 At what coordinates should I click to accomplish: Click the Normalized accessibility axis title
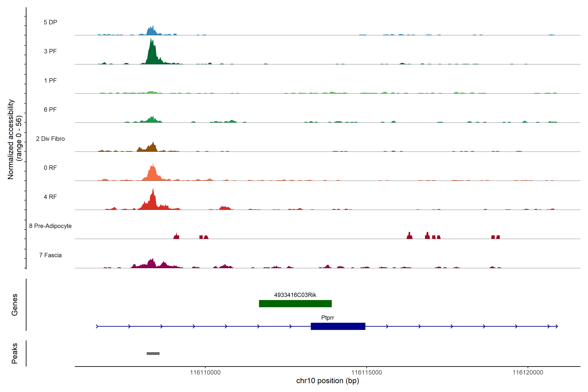coord(11,139)
